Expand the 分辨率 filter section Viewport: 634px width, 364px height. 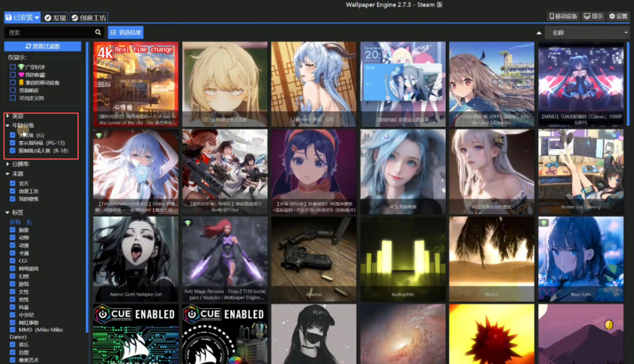[7, 164]
